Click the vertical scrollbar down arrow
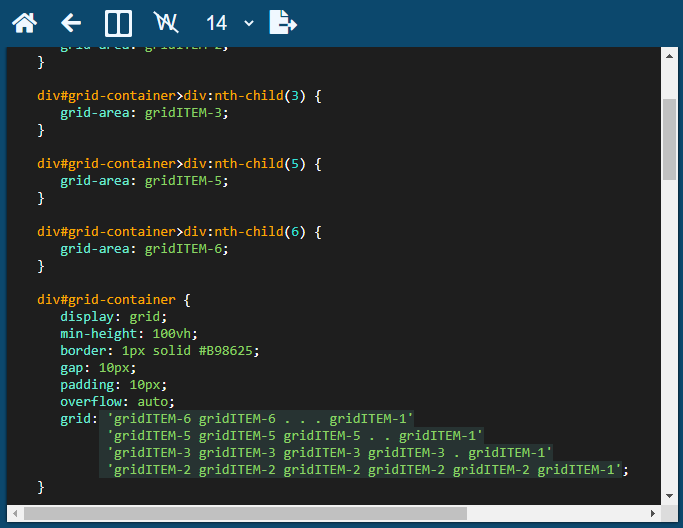 coord(669,496)
